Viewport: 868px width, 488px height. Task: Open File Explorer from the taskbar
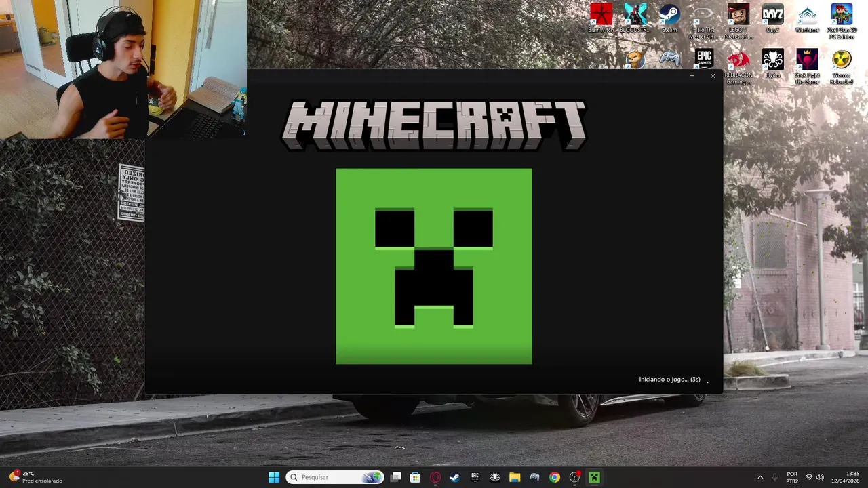(515, 477)
